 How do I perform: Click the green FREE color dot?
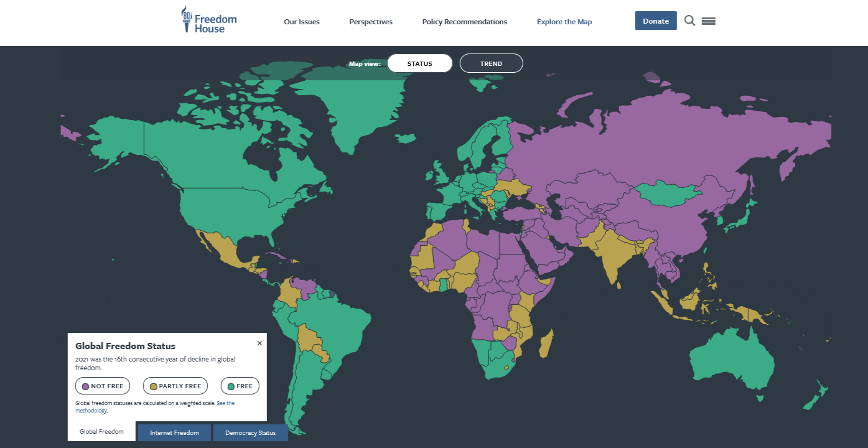pos(231,386)
